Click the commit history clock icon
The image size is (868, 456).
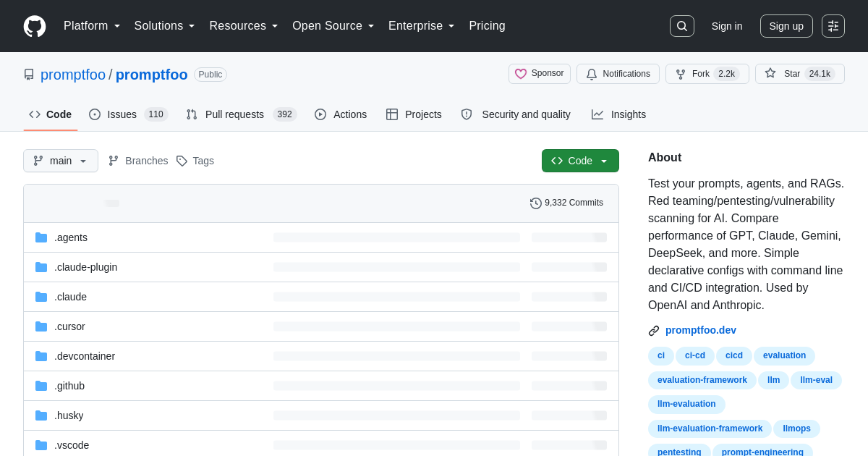coord(536,203)
